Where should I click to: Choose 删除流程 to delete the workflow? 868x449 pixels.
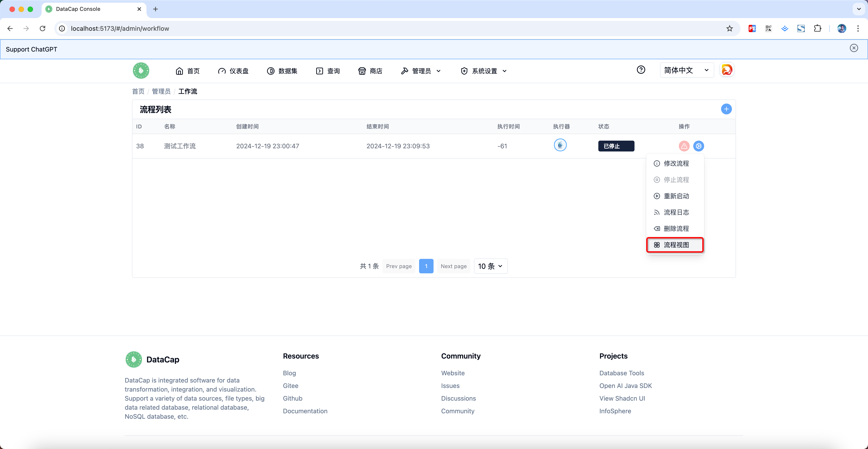coord(675,229)
